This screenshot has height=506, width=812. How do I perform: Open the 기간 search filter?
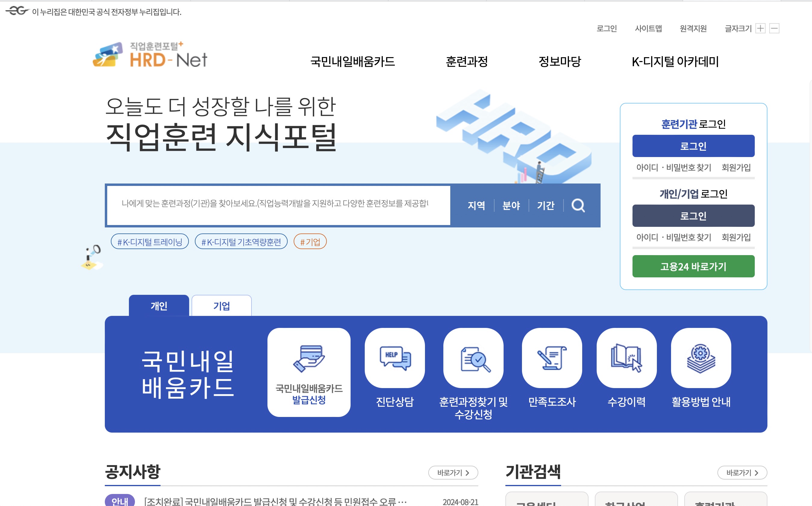[545, 205]
